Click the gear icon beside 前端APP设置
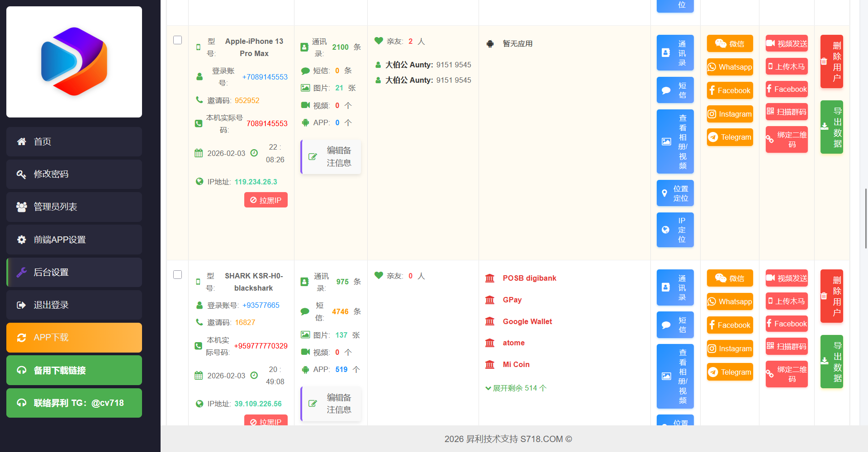 point(21,240)
